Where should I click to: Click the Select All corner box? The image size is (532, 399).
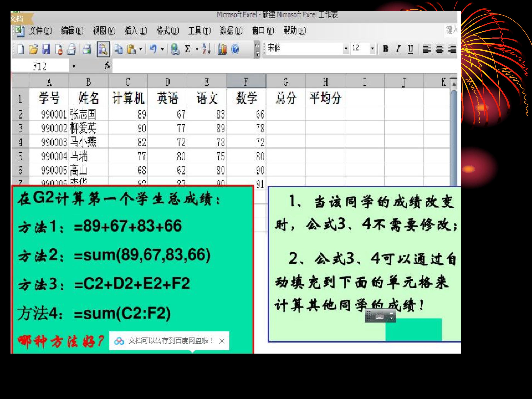pos(21,81)
